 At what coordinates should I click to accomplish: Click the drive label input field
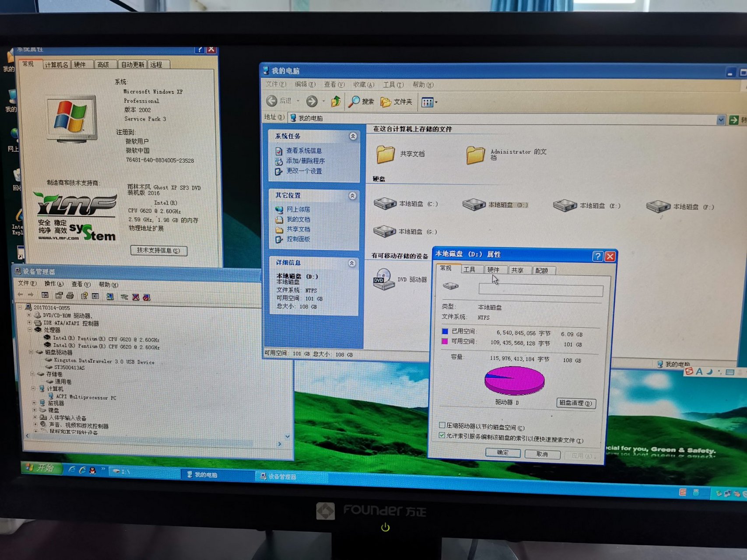[541, 290]
